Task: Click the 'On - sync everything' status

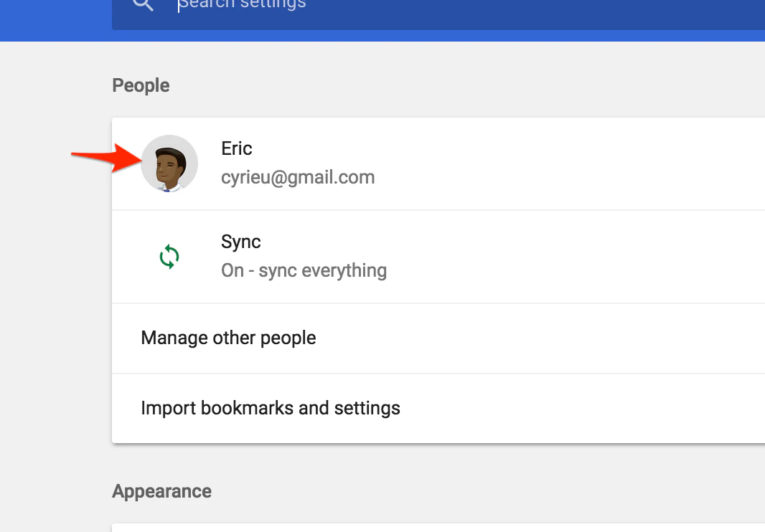Action: point(304,270)
